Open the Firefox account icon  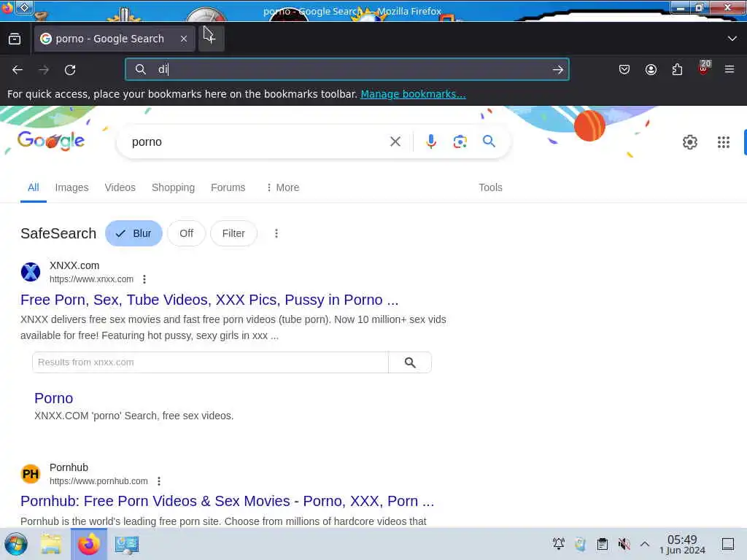click(651, 70)
